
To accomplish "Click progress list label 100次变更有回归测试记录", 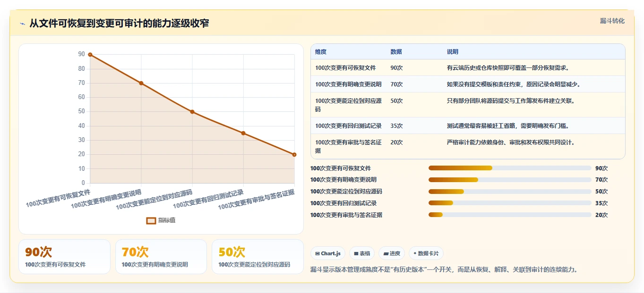I will (x=343, y=203).
